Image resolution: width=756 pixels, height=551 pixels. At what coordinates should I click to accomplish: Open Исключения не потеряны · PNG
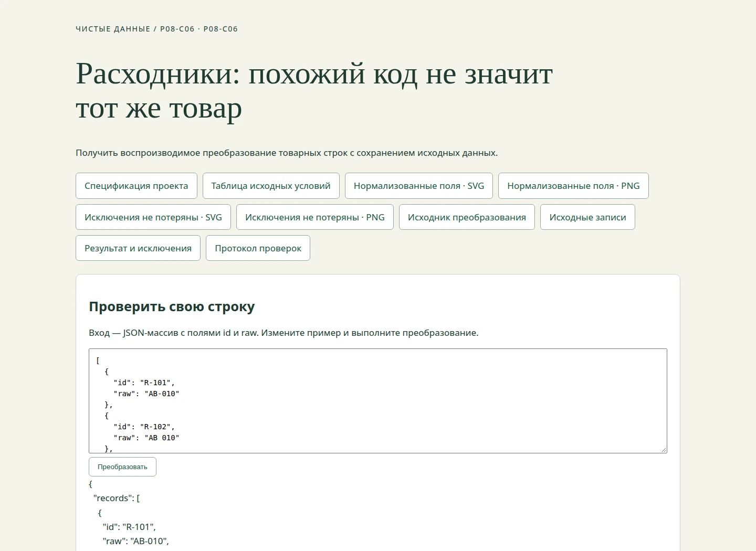pyautogui.click(x=315, y=217)
